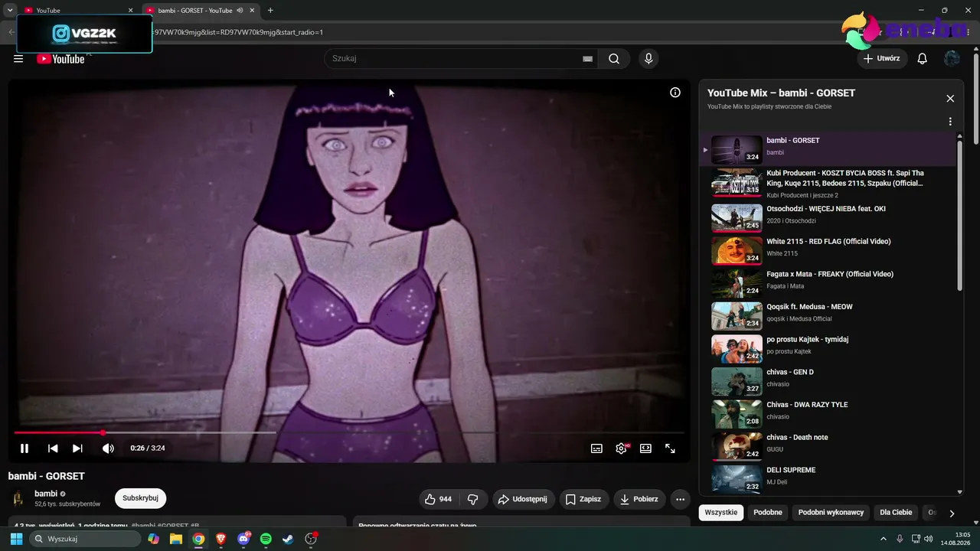This screenshot has height=551, width=980.
Task: Dislike the bambi - GORSET video
Action: 473,499
